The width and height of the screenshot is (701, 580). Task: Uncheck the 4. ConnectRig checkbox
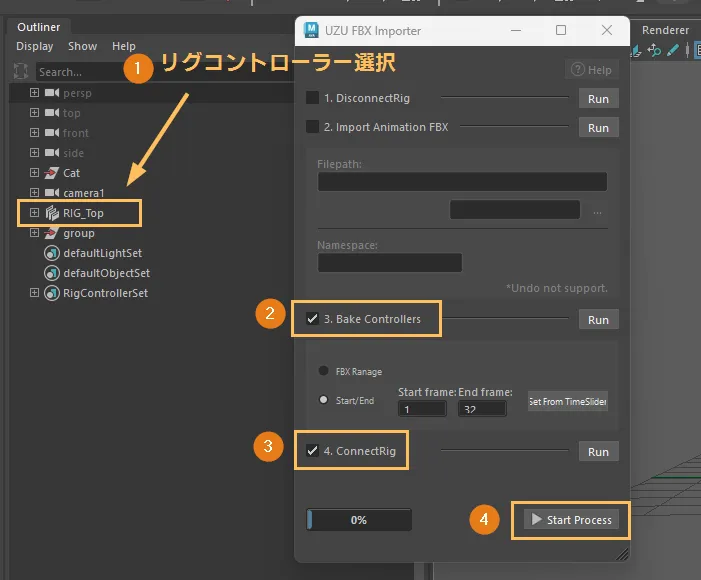pyautogui.click(x=312, y=450)
